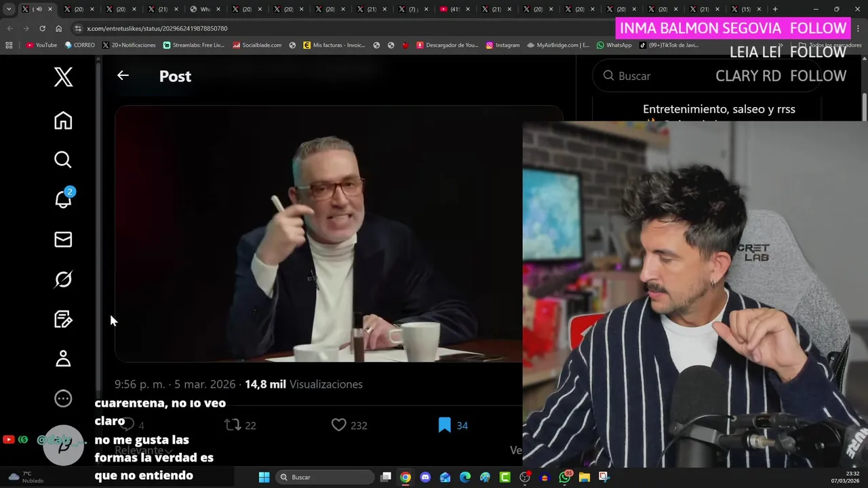Open Discord from the taskbar
The width and height of the screenshot is (868, 488).
pos(425,477)
